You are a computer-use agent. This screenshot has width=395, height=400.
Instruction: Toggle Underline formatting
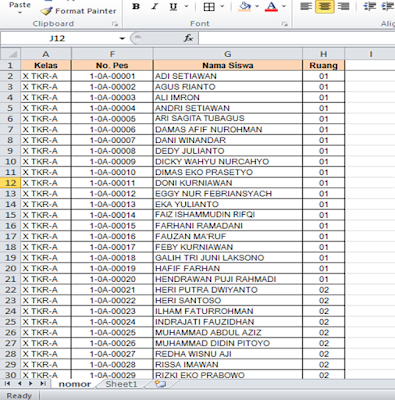pos(173,6)
